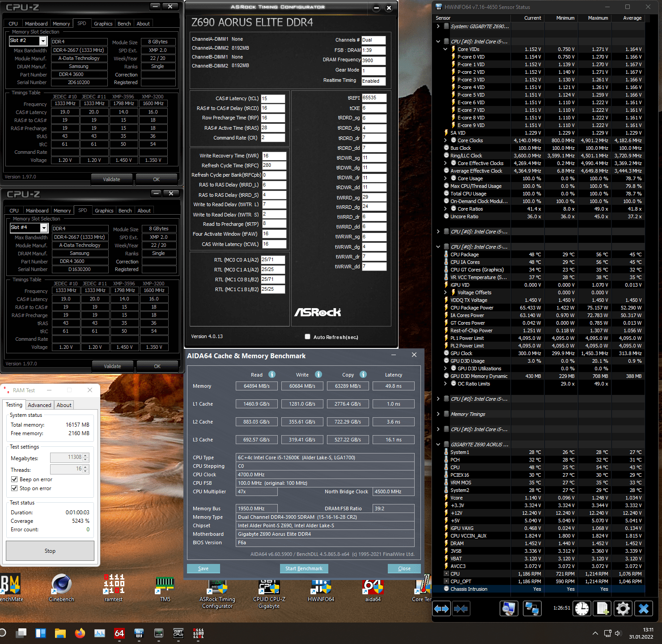Open Bench tab in lower CPU-Z

click(x=125, y=211)
